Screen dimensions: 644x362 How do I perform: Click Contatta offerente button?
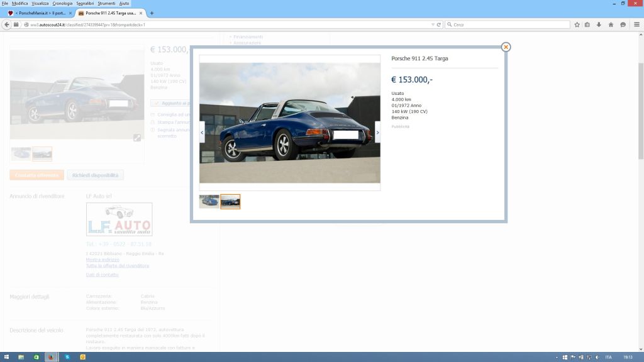tap(37, 175)
